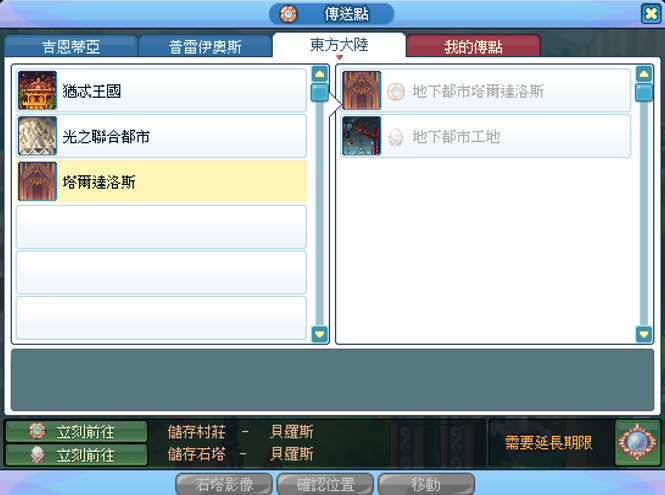Click the 確認位置 button

[325, 484]
